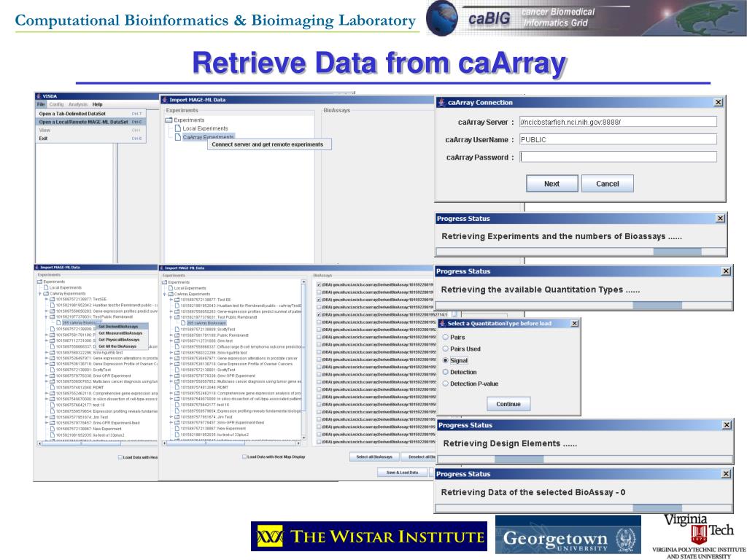
Task: Close the Select a QuantitationType dialog
Action: click(575, 324)
